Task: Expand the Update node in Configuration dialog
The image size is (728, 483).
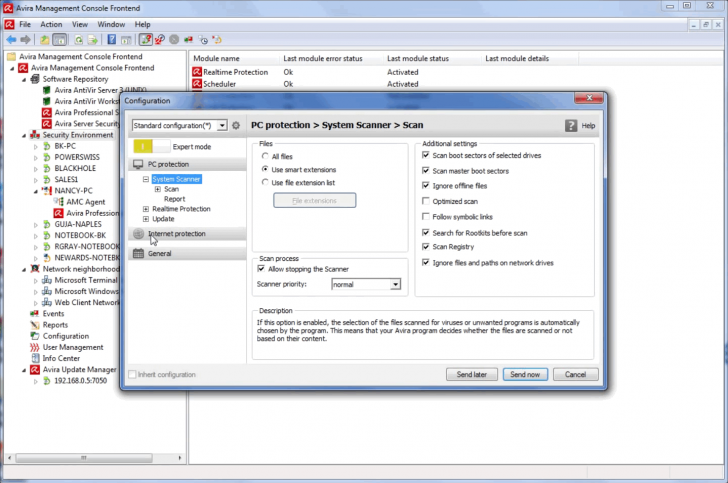Action: coord(146,219)
